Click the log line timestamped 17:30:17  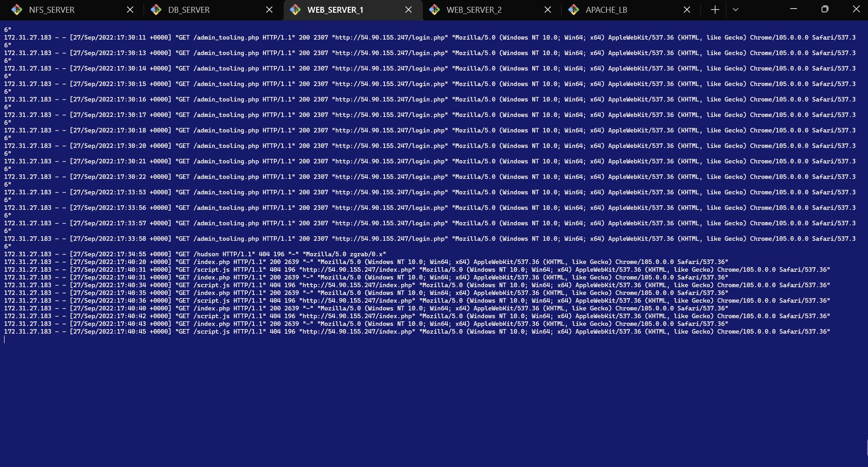430,119
